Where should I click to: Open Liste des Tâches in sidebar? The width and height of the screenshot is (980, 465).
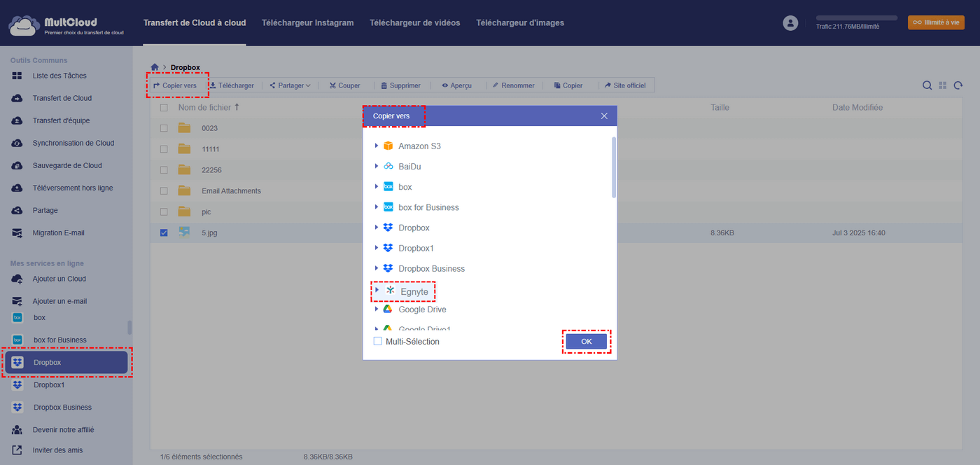click(x=59, y=76)
